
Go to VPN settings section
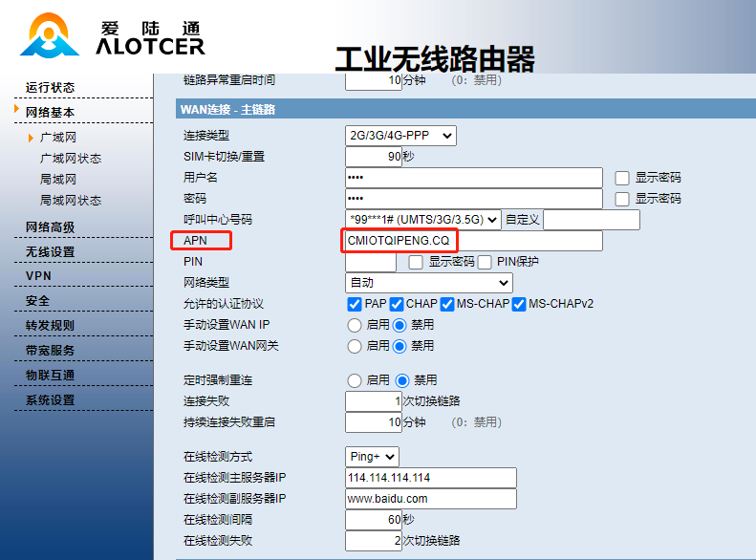(38, 276)
